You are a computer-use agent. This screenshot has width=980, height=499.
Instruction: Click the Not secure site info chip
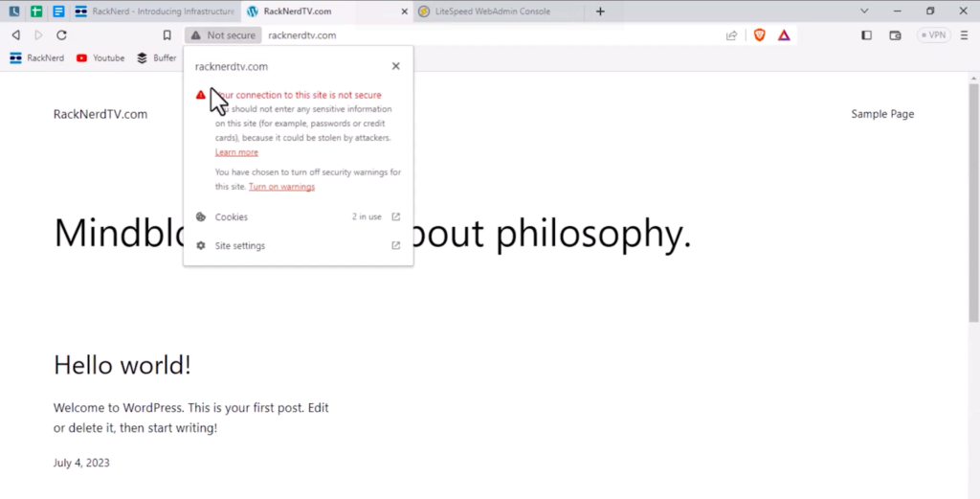(x=223, y=35)
